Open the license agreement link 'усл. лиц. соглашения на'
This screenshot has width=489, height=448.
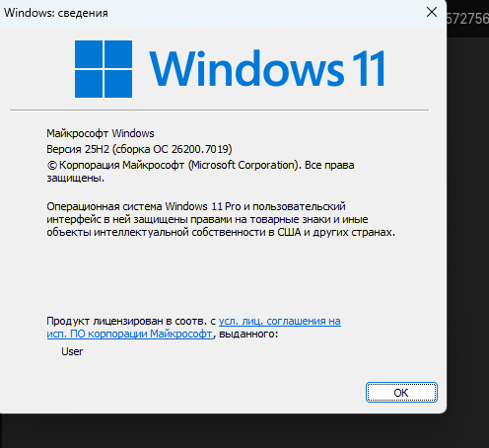click(280, 321)
